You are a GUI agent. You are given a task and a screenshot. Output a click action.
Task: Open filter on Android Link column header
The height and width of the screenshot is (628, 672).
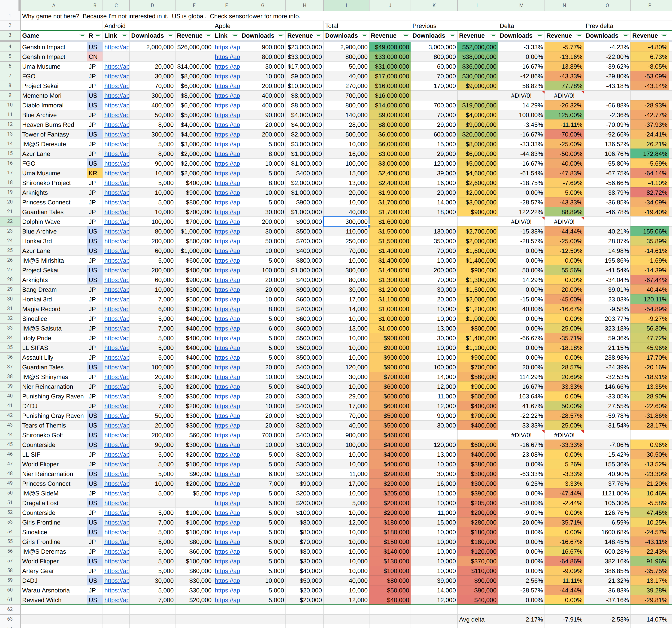tap(124, 36)
